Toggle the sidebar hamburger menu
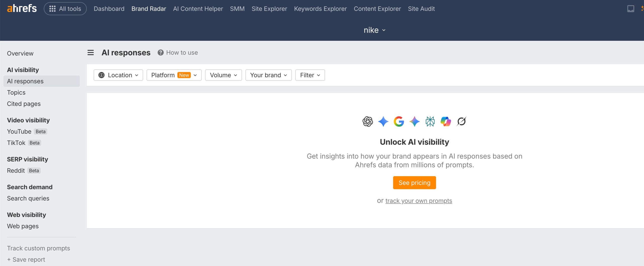This screenshot has width=644, height=266. [x=91, y=53]
